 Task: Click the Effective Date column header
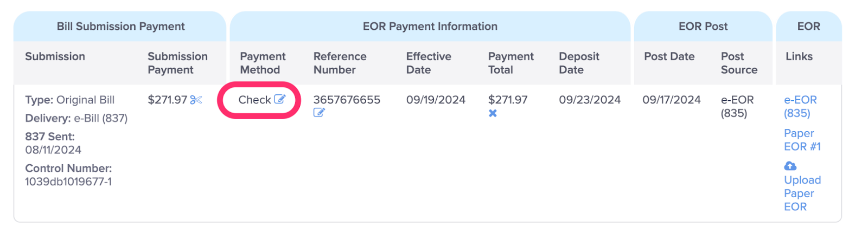click(x=429, y=63)
